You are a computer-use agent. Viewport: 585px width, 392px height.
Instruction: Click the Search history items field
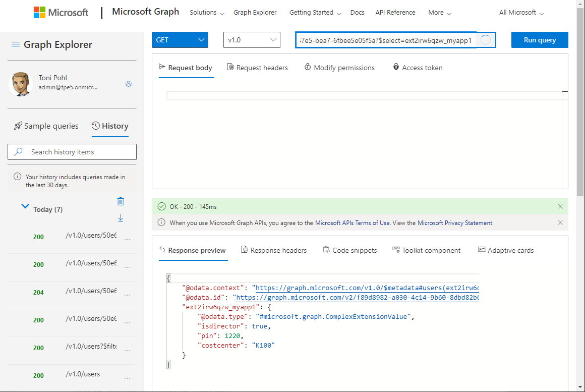[x=72, y=152]
